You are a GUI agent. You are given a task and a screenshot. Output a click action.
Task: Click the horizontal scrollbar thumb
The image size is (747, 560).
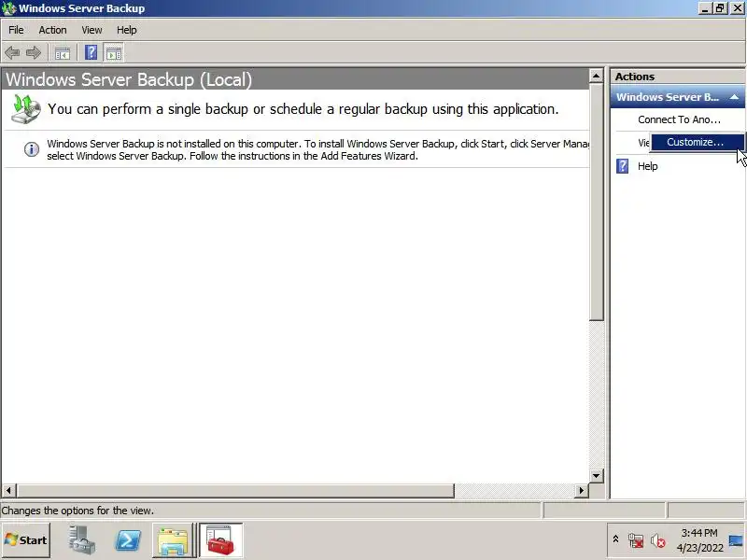pos(235,490)
